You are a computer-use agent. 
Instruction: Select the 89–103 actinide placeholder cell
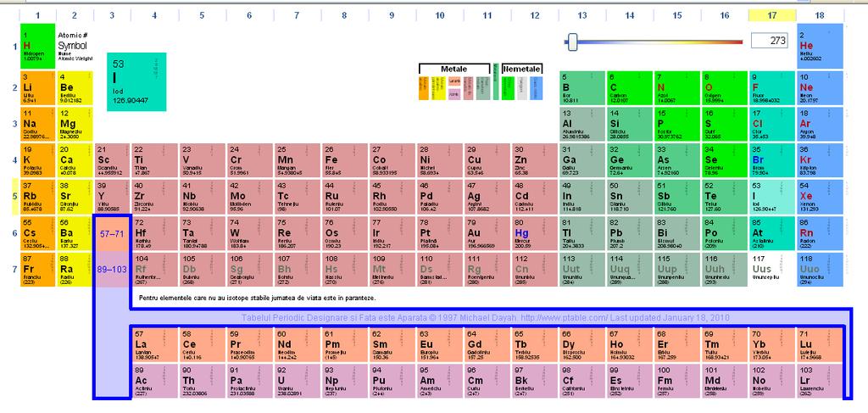(113, 270)
